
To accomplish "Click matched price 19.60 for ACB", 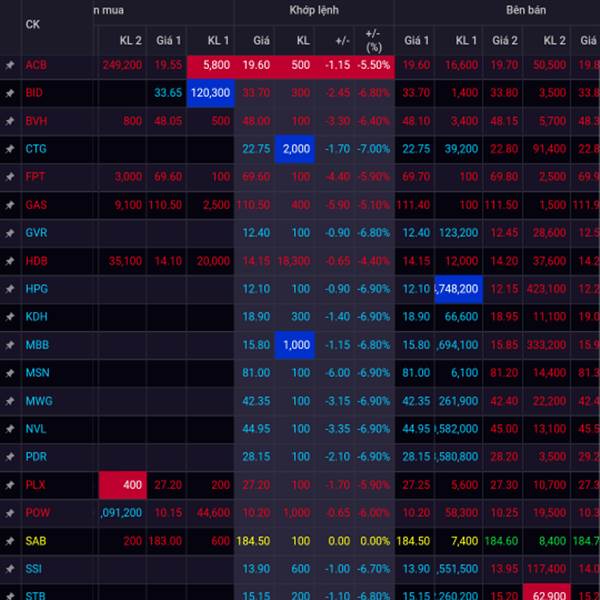I will pyautogui.click(x=256, y=65).
